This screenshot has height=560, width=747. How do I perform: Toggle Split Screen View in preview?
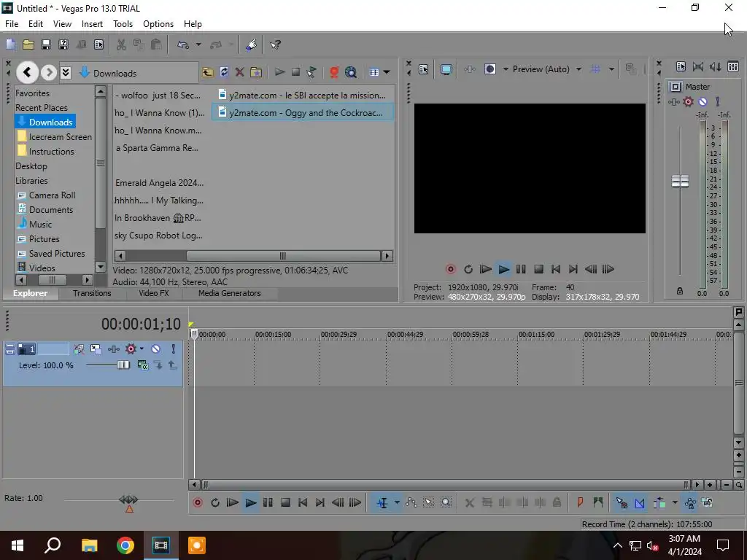(x=490, y=69)
